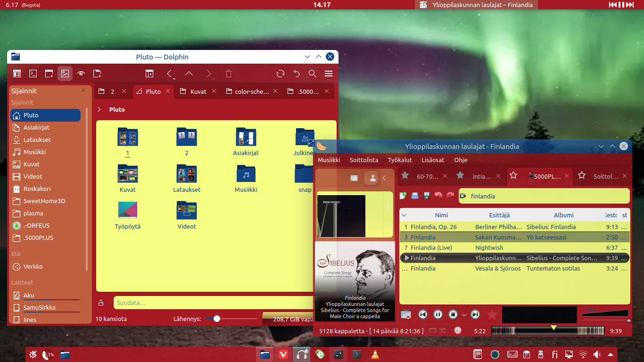Screen dimensions: 644x362
Task: Click the trash icon in Dolphin toolbar
Action: [x=229, y=74]
